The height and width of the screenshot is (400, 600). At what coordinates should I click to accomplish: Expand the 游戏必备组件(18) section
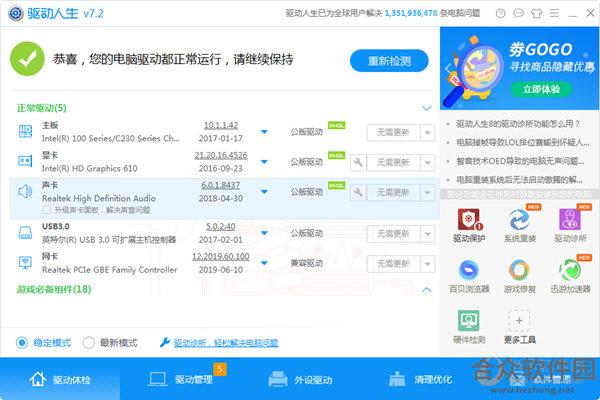click(426, 290)
